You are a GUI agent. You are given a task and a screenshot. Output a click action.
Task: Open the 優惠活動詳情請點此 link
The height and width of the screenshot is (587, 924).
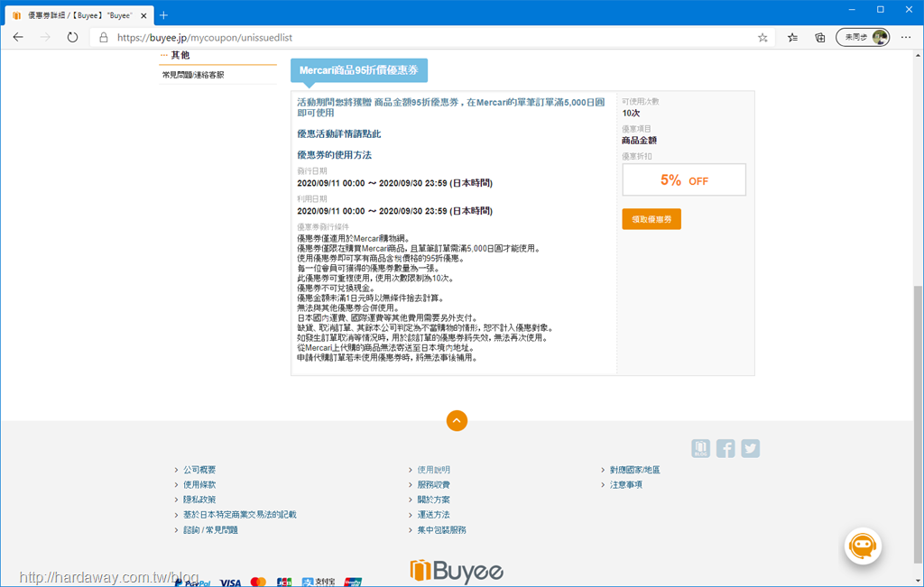coord(339,134)
